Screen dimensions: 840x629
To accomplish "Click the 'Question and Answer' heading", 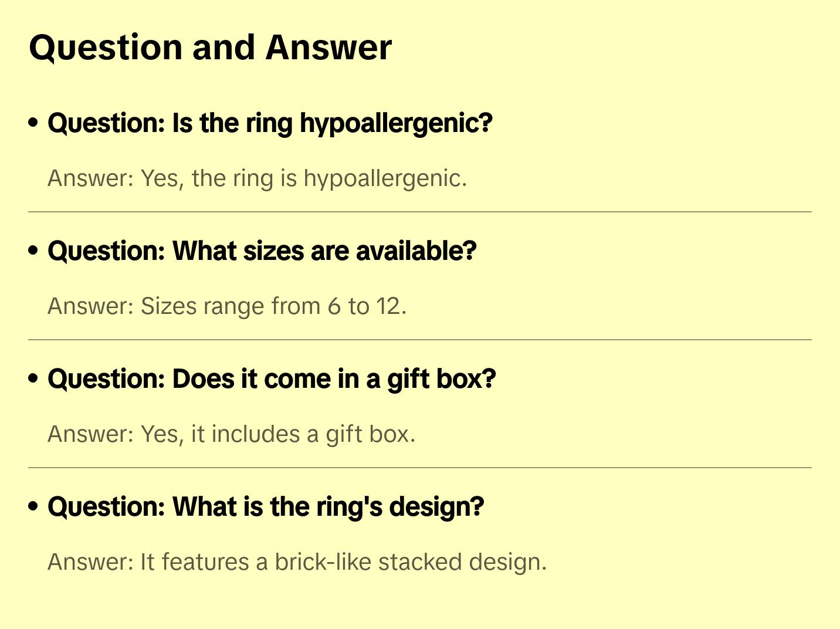I will point(210,48).
